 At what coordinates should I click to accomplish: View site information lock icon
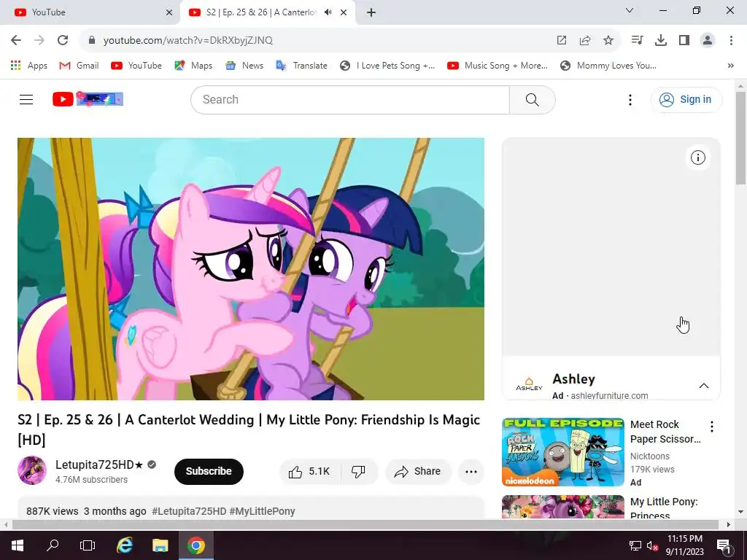coord(92,40)
